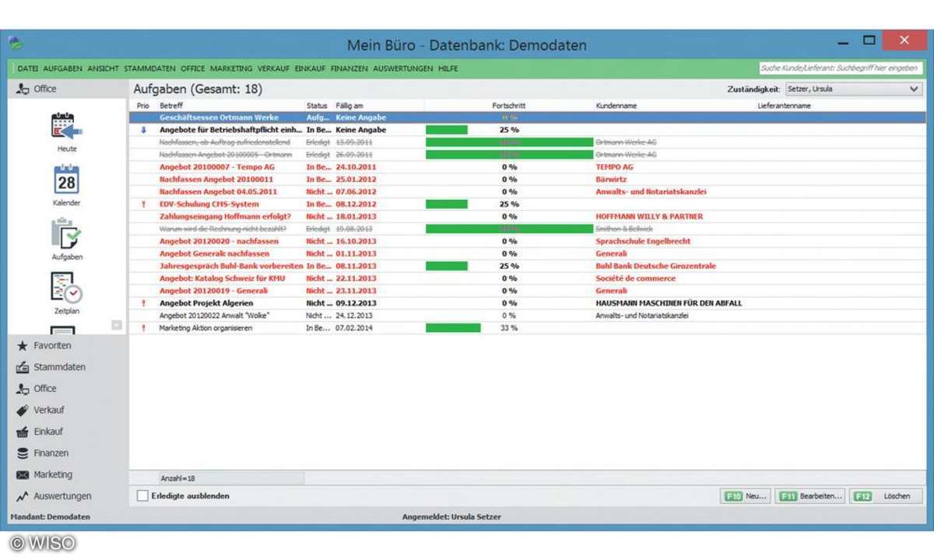Screen dimensions: 934x560
Task: Click the F10 Neu button
Action: (746, 495)
